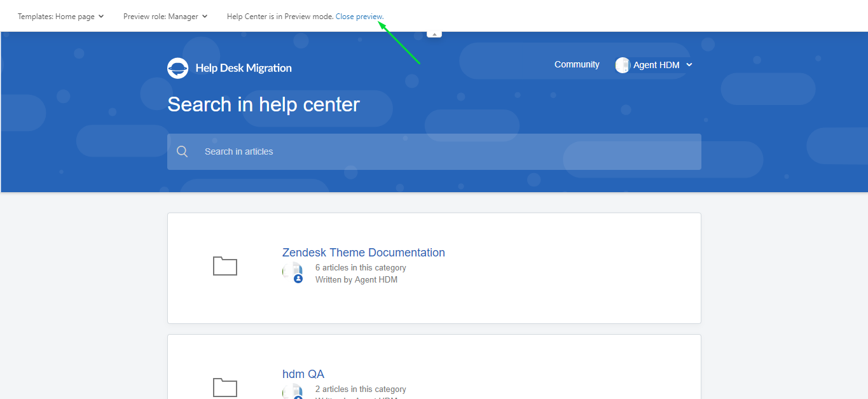This screenshot has height=399, width=868.
Task: Click the Close preview link
Action: [x=359, y=17]
